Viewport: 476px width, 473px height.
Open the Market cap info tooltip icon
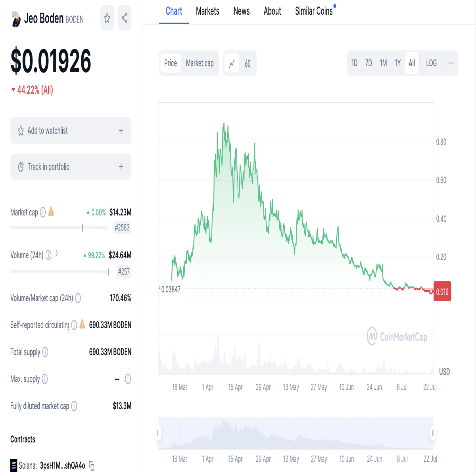pos(43,212)
